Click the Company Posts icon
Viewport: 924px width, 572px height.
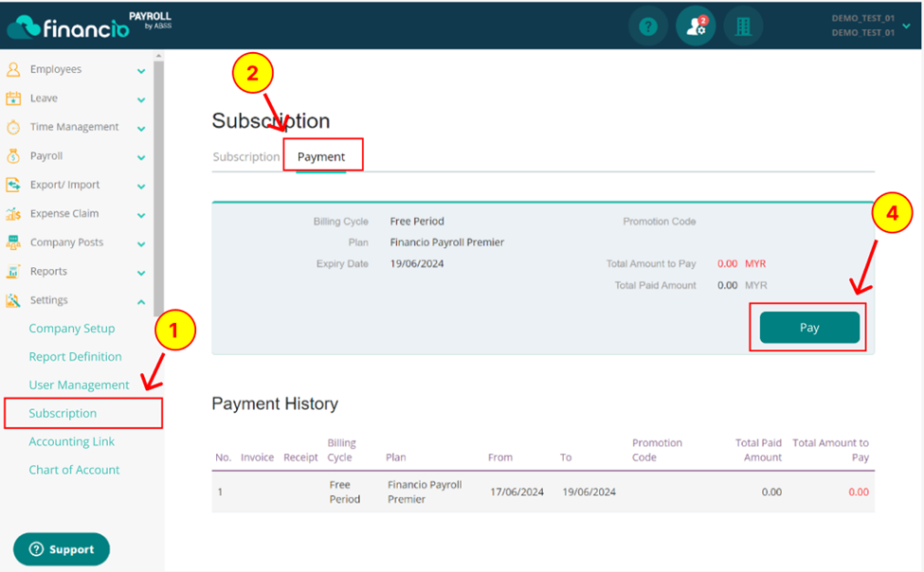pos(13,242)
